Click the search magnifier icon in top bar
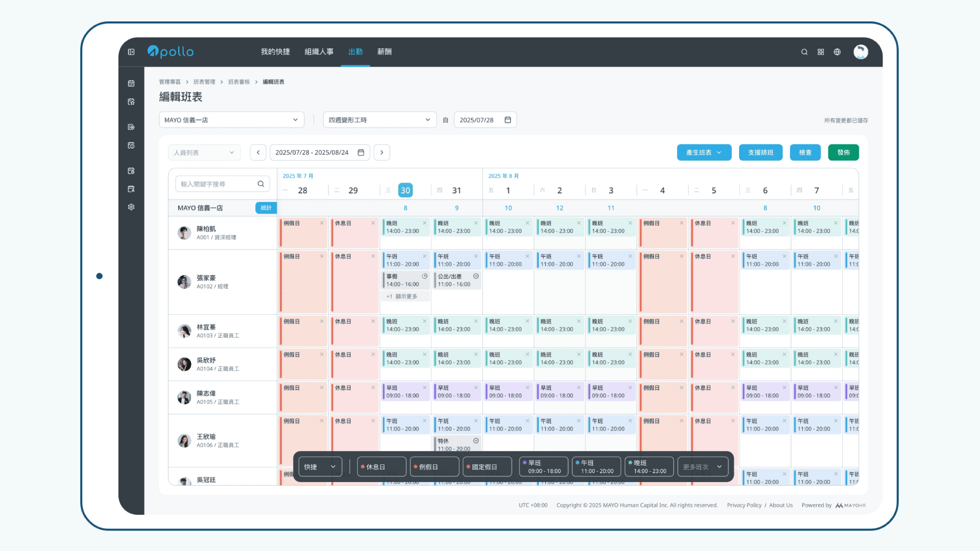Screen dimensions: 980x551 [804, 52]
